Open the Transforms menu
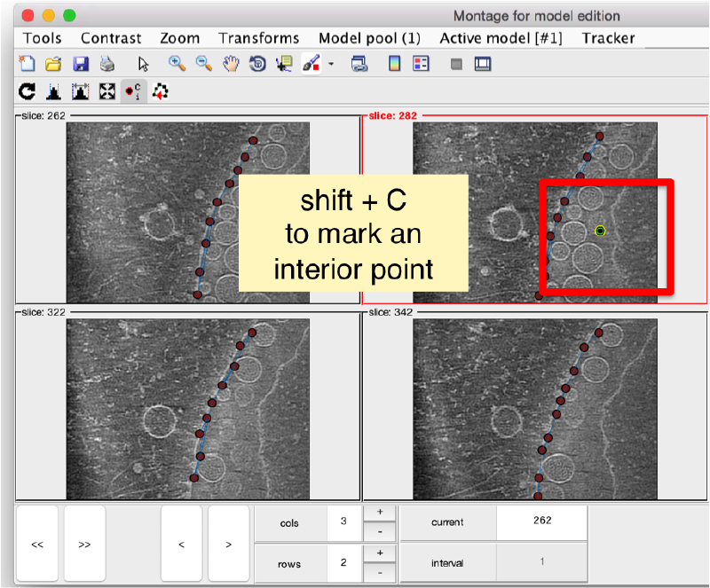Image resolution: width=710 pixels, height=588 pixels. pos(259,38)
